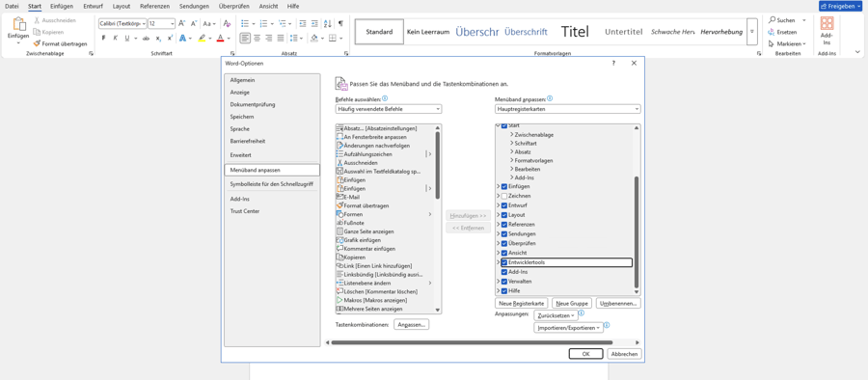The image size is (868, 380).
Task: Uncheck the Layout tab checkbox
Action: 504,215
